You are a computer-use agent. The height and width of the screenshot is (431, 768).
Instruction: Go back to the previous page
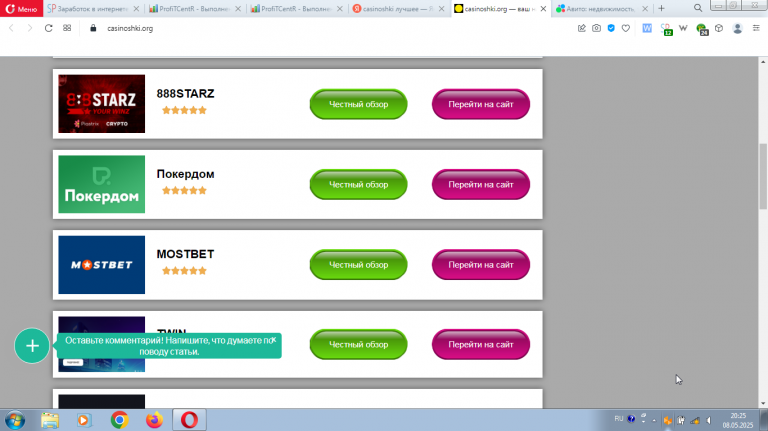(x=11, y=28)
